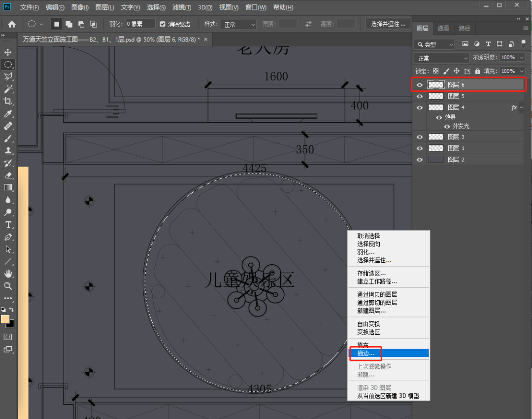Hide layer 图层 2 with eye icon

420,160
